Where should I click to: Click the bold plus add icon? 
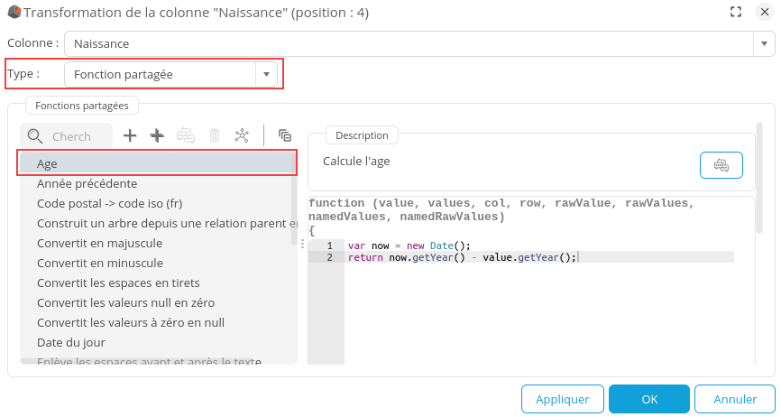point(157,136)
